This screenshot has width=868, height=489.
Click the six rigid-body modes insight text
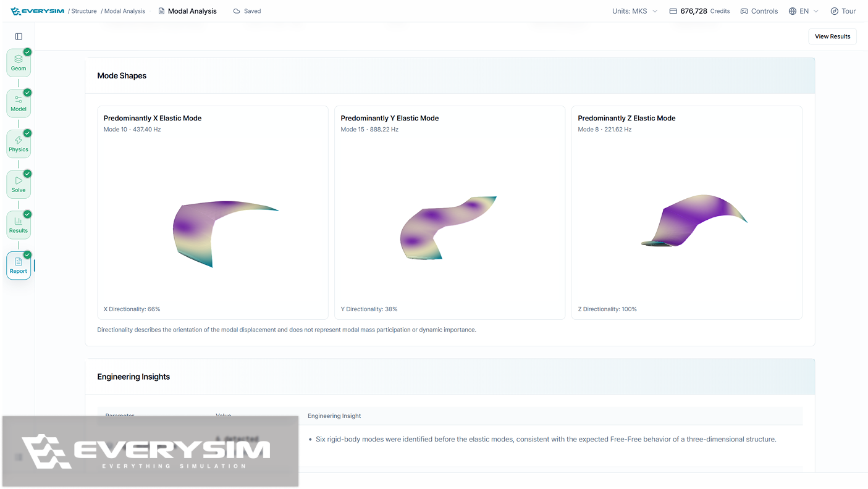pyautogui.click(x=546, y=440)
